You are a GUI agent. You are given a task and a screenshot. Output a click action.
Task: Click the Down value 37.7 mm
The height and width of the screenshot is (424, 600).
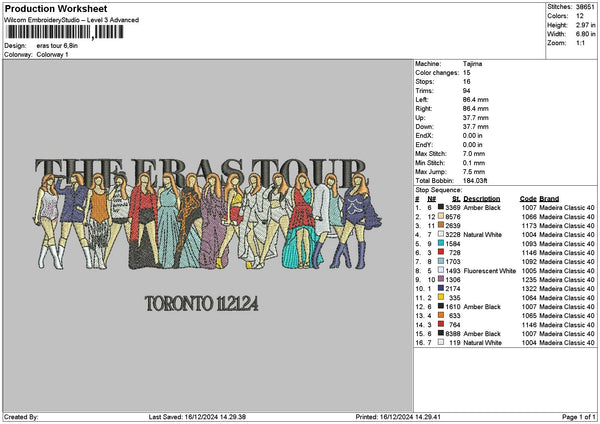click(476, 127)
